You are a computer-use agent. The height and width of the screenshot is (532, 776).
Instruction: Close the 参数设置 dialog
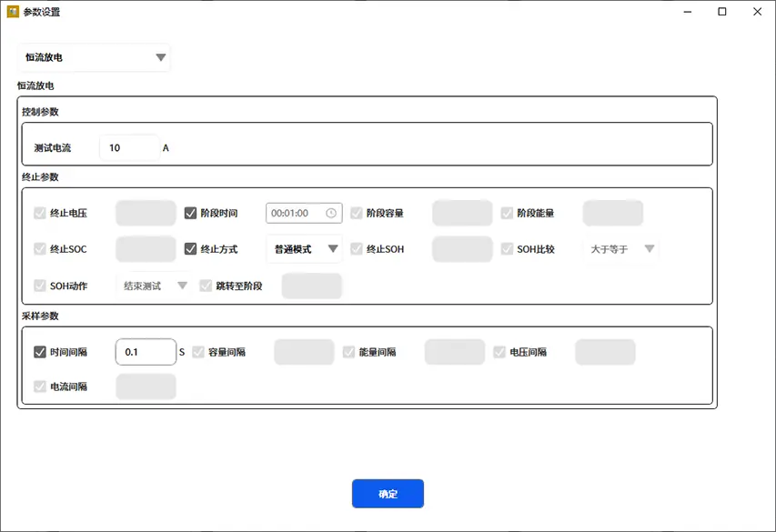coord(758,12)
